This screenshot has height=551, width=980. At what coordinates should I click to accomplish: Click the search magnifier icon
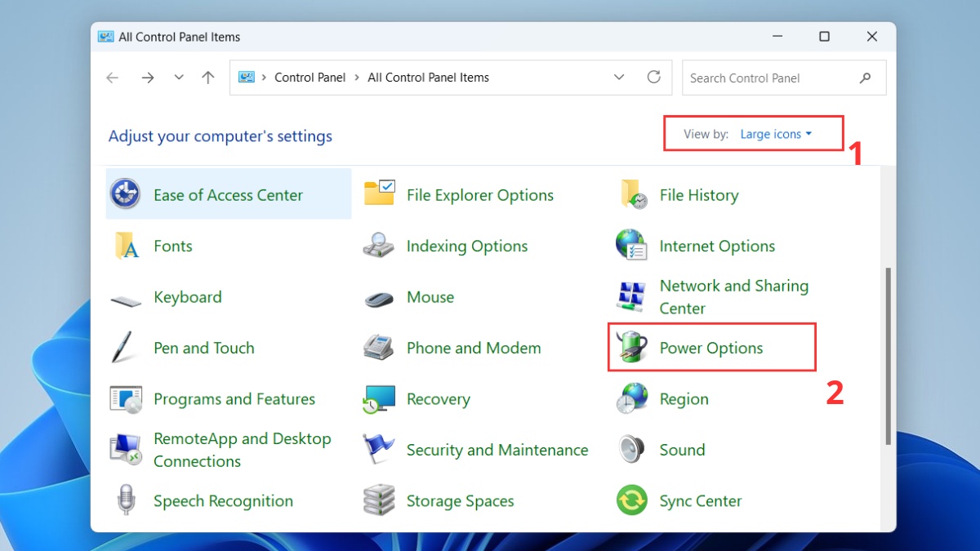[865, 78]
